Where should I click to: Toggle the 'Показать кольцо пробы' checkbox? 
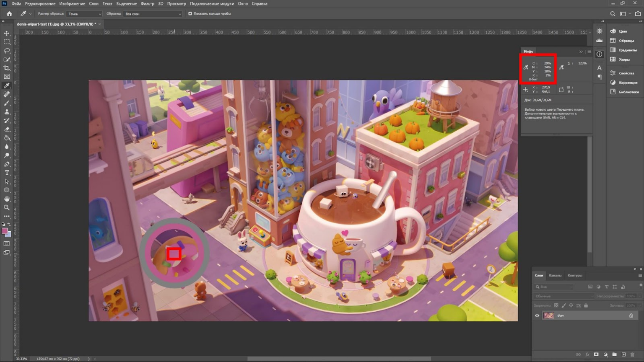tap(190, 14)
